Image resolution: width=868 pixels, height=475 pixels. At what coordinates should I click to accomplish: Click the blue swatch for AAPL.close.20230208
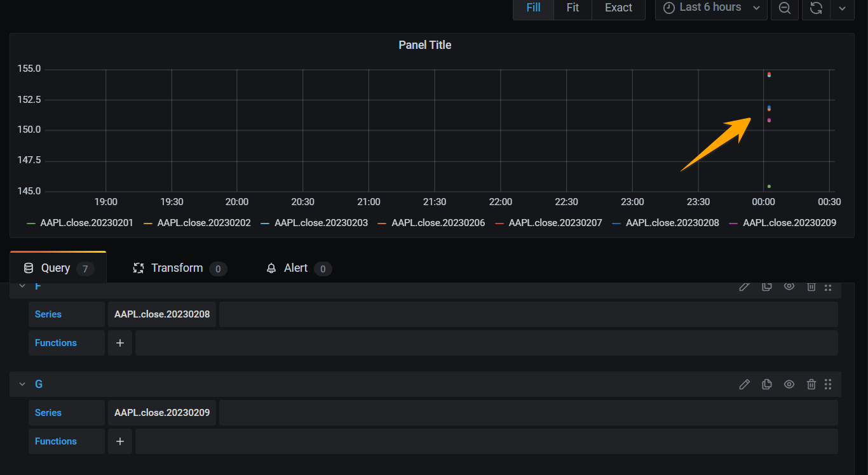pyautogui.click(x=616, y=224)
